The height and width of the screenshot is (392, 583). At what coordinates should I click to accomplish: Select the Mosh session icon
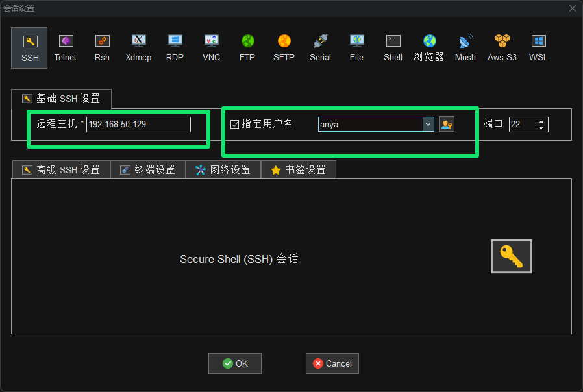pos(465,47)
